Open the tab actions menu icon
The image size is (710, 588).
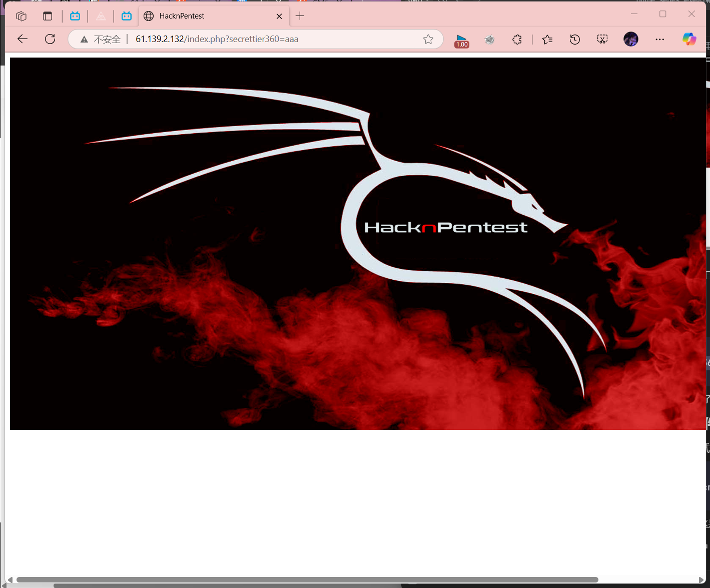(48, 16)
